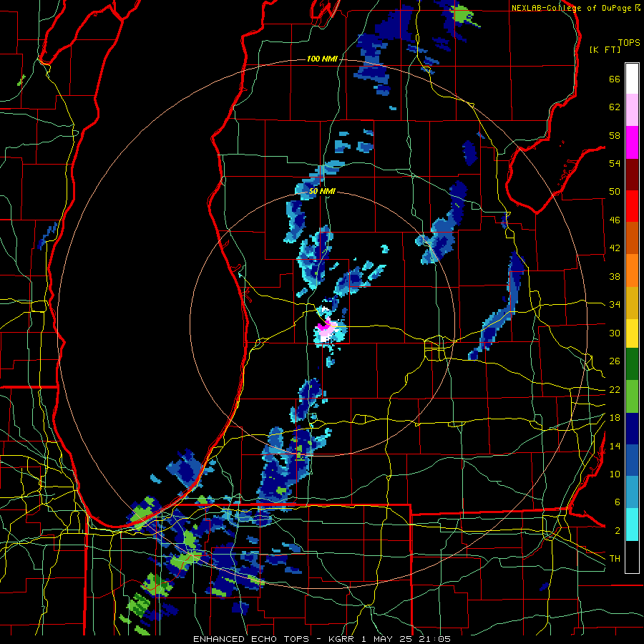Click the 'TOPS' legend title
Viewport: 644px width, 644px height.
tap(629, 43)
